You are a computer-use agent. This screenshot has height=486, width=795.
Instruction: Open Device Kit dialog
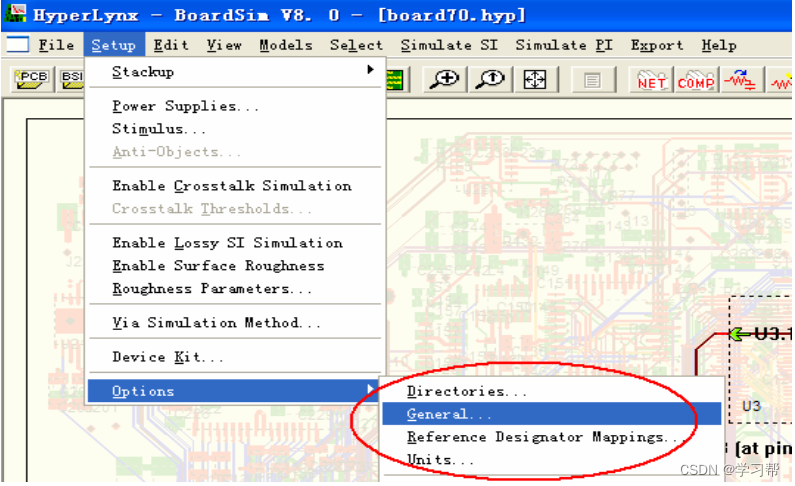coord(234,357)
